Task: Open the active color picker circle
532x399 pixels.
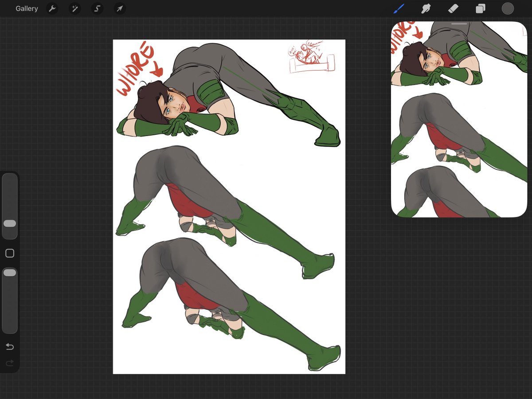Action: (508, 8)
